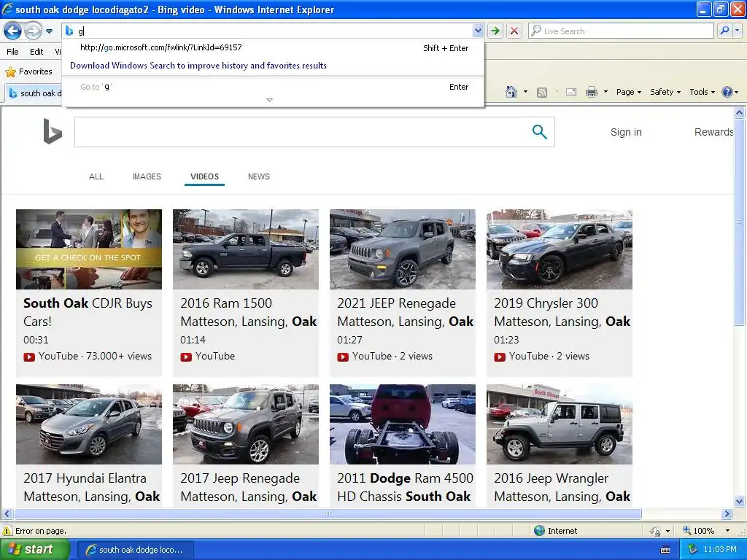
Task: Click the horizontal scrollbar right arrow
Action: (x=727, y=514)
